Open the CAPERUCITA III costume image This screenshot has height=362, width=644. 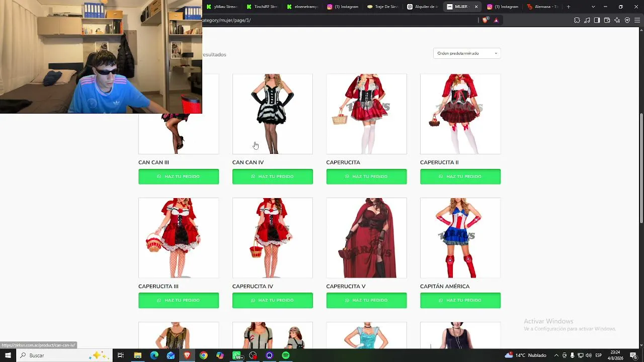(x=179, y=238)
